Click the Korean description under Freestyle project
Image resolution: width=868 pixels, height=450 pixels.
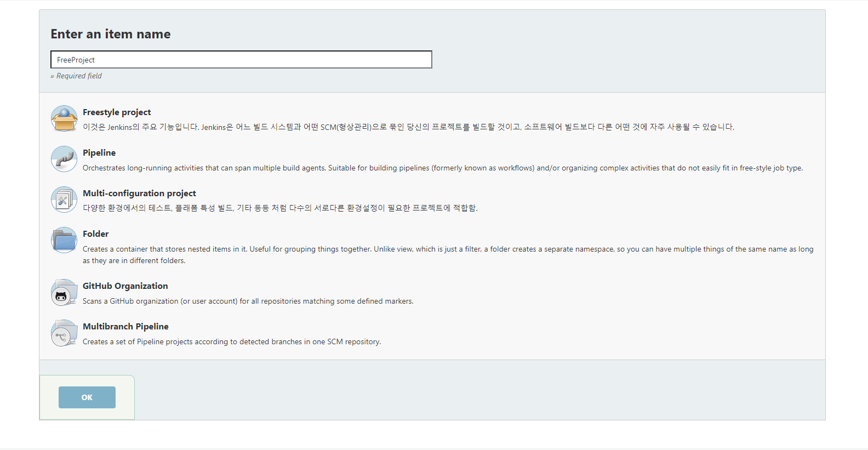[x=408, y=127]
